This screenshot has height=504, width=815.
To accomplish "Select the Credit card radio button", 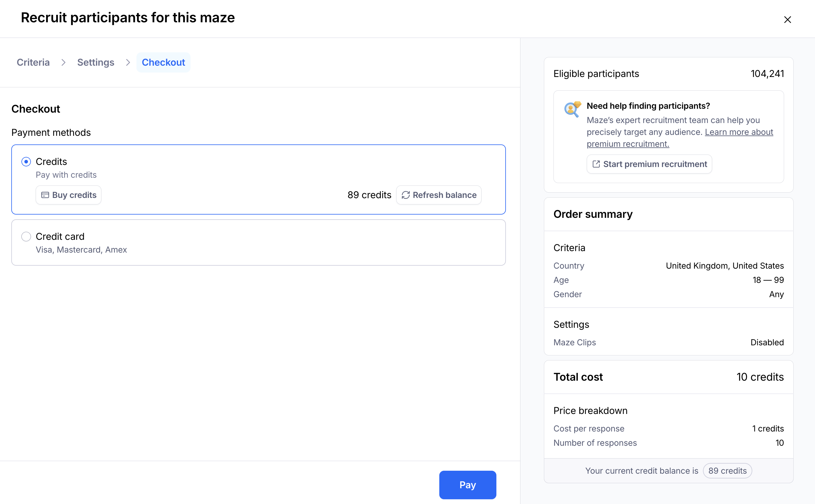I will coord(26,237).
